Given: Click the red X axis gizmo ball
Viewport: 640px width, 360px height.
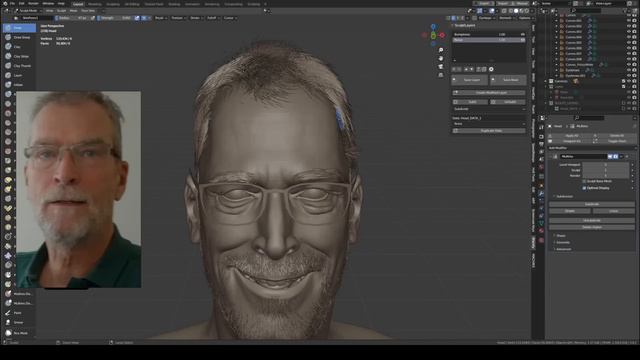Looking at the screenshot, I should [x=442, y=36].
